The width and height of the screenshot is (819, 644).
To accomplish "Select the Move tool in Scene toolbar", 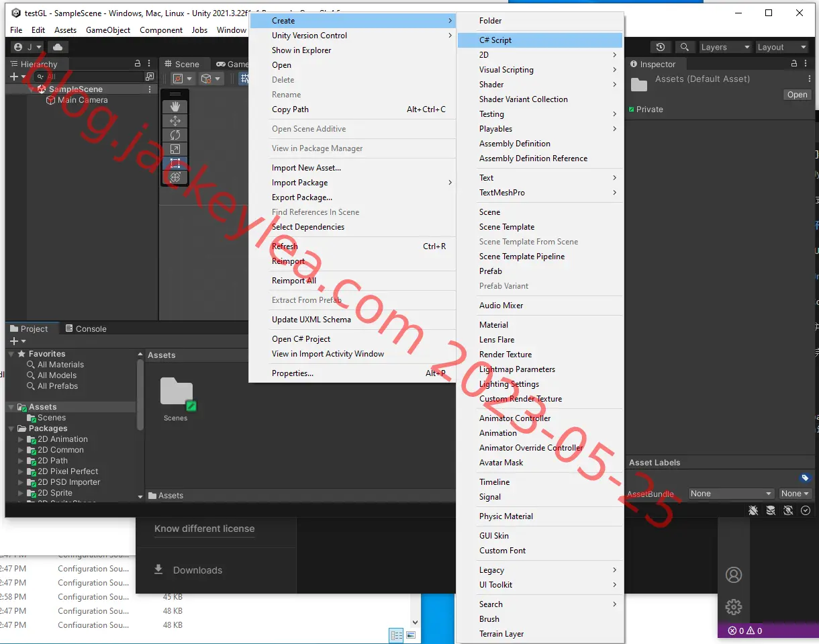I will (x=175, y=121).
